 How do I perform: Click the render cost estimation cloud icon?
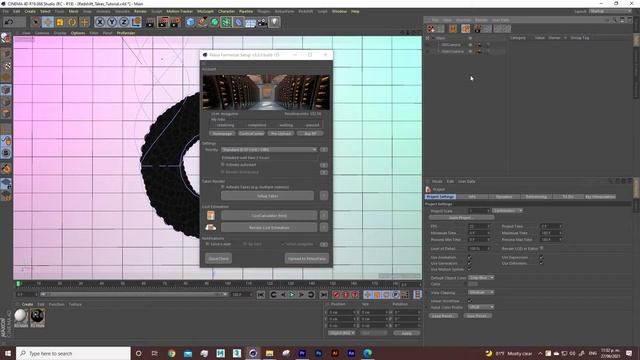point(211,227)
